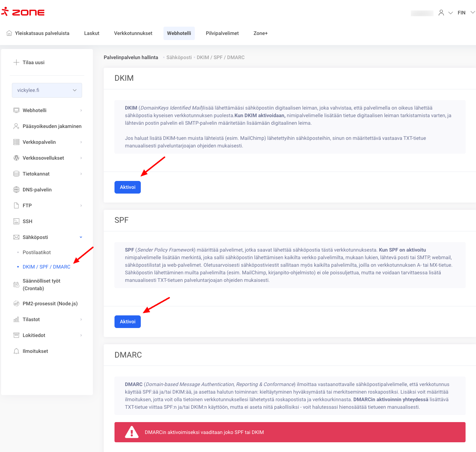Click the plus icon for Tilaa uusi
This screenshot has width=476, height=452.
pos(16,62)
